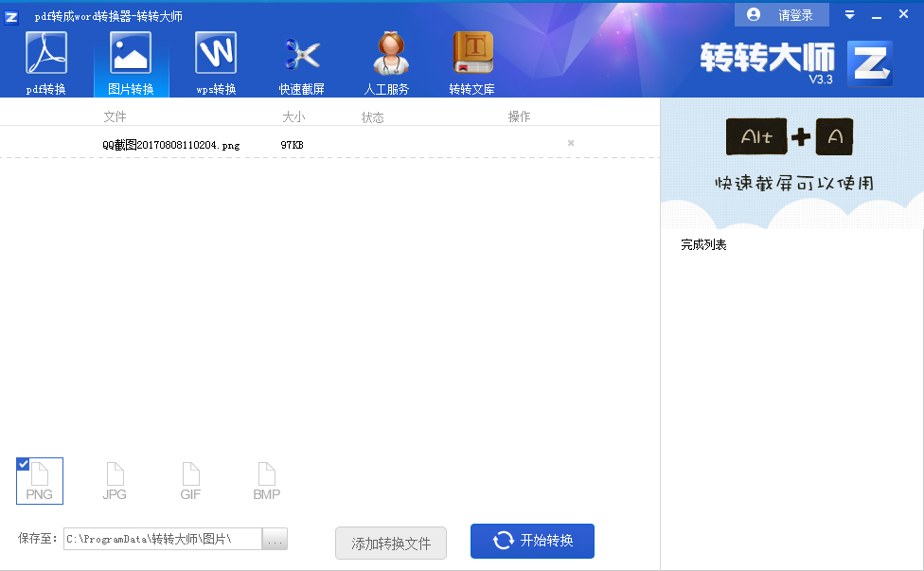Enable BMP output format
The width and height of the screenshot is (924, 571).
point(266,481)
